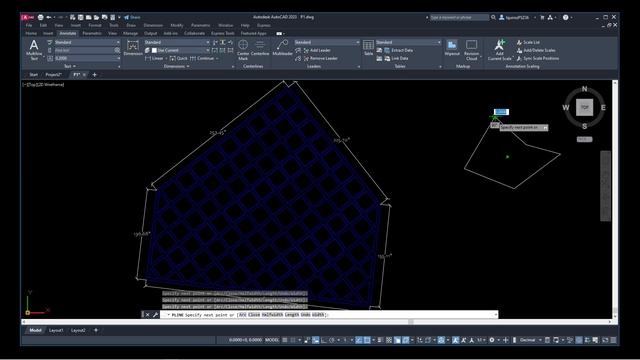Toggle ortho mode in status bar

pyautogui.click(x=324, y=340)
